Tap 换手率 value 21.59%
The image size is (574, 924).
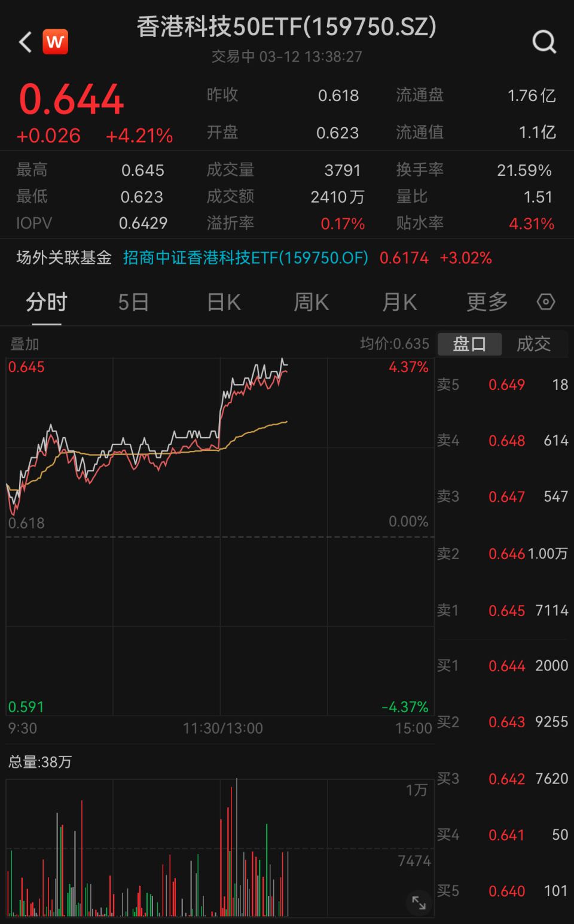click(x=524, y=170)
